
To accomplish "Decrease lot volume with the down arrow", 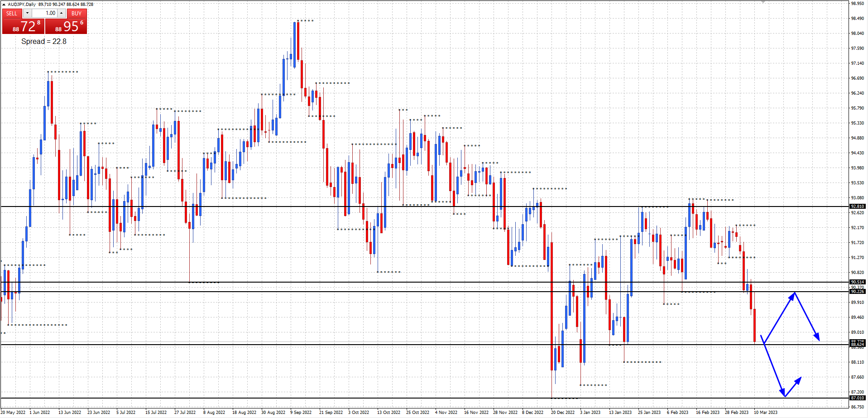I will tap(27, 13).
